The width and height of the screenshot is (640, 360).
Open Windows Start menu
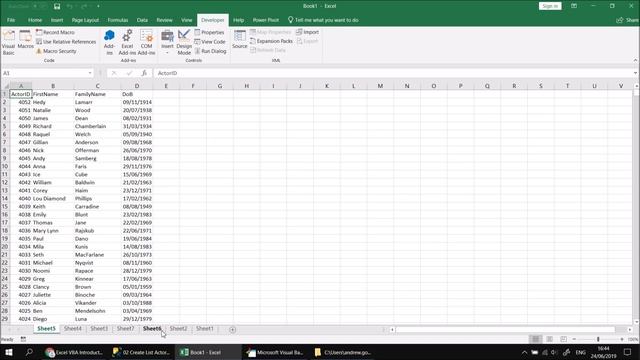click(9, 352)
